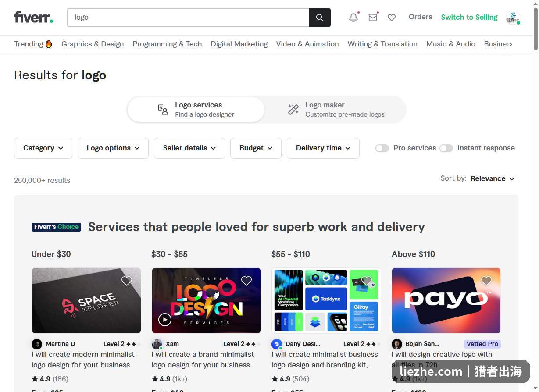Open Dany Desi's branding kit gig title

(x=325, y=360)
